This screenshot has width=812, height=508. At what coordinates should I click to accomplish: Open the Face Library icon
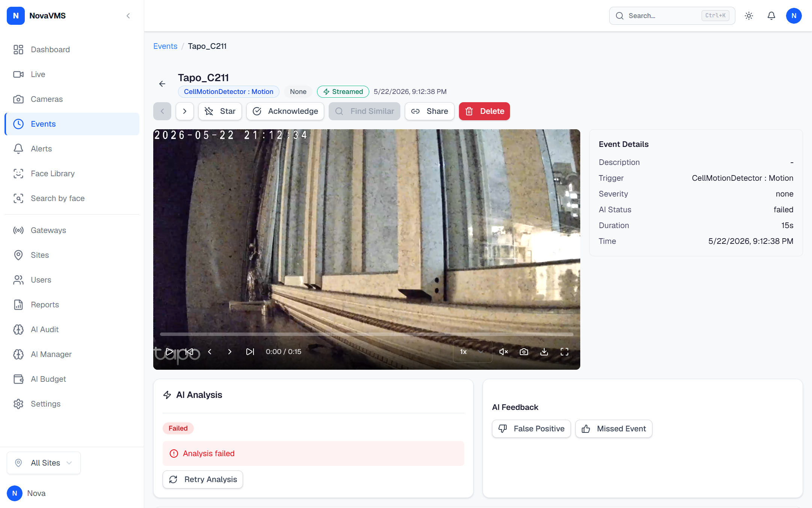pyautogui.click(x=18, y=174)
